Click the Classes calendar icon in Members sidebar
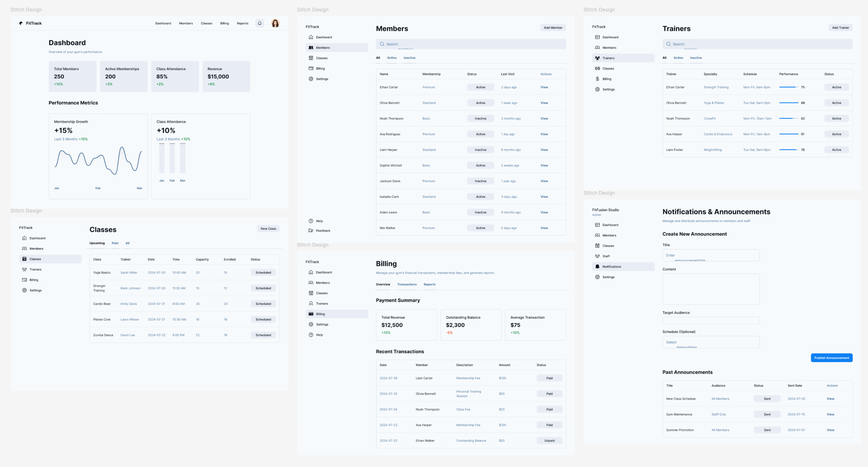The height and width of the screenshot is (467, 868). 311,58
